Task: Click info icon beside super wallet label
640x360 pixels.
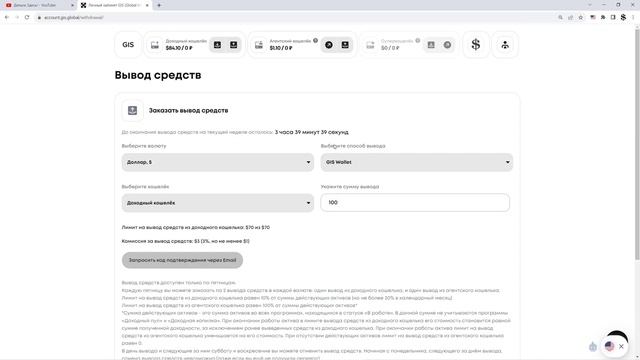Action: pos(418,40)
